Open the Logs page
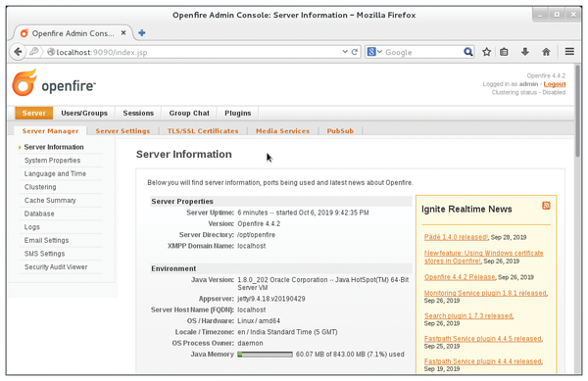The width and height of the screenshot is (588, 381). tap(32, 227)
